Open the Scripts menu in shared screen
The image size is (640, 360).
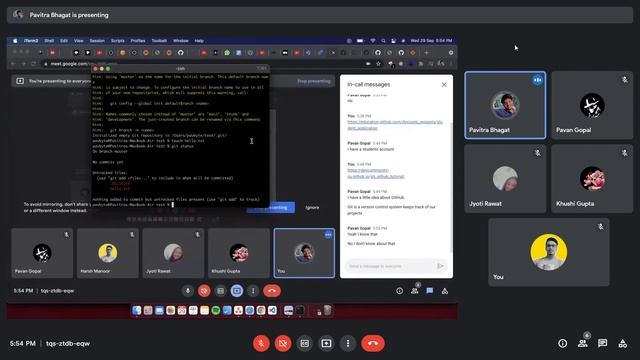click(118, 41)
